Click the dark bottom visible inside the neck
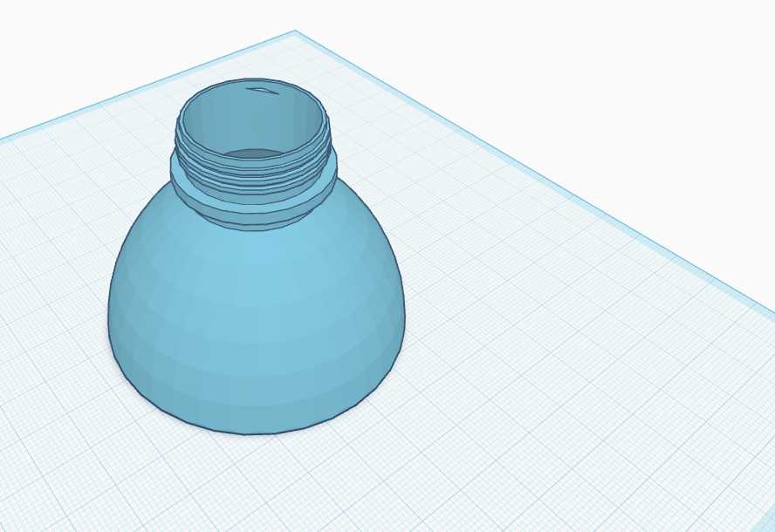The width and height of the screenshot is (775, 532). coord(252,154)
